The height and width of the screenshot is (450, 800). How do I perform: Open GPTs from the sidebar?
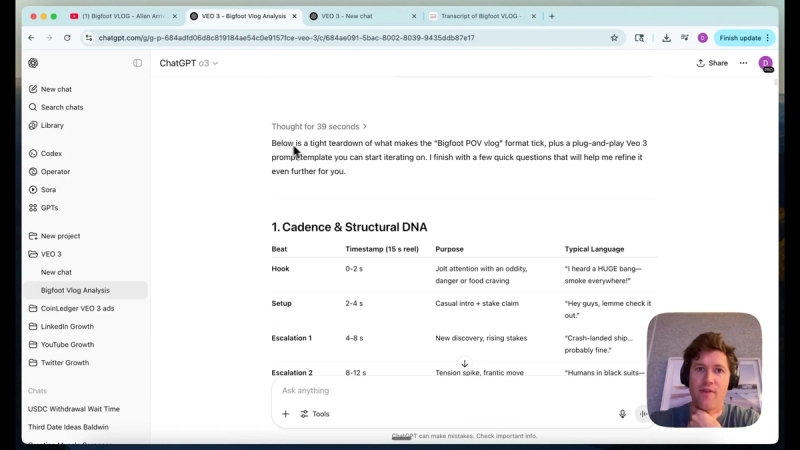[49, 208]
